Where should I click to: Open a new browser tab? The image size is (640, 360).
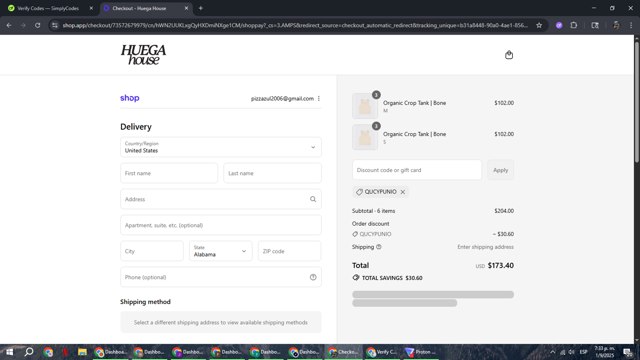pyautogui.click(x=200, y=8)
